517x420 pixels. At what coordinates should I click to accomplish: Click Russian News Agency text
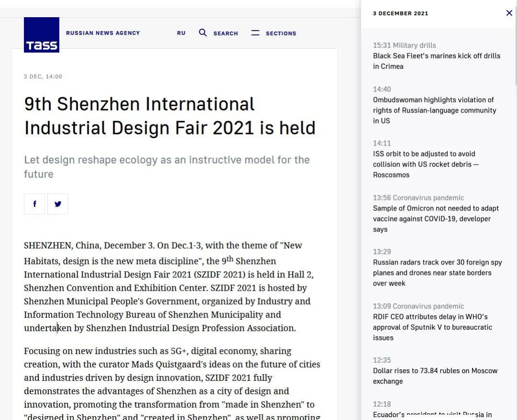pyautogui.click(x=103, y=33)
